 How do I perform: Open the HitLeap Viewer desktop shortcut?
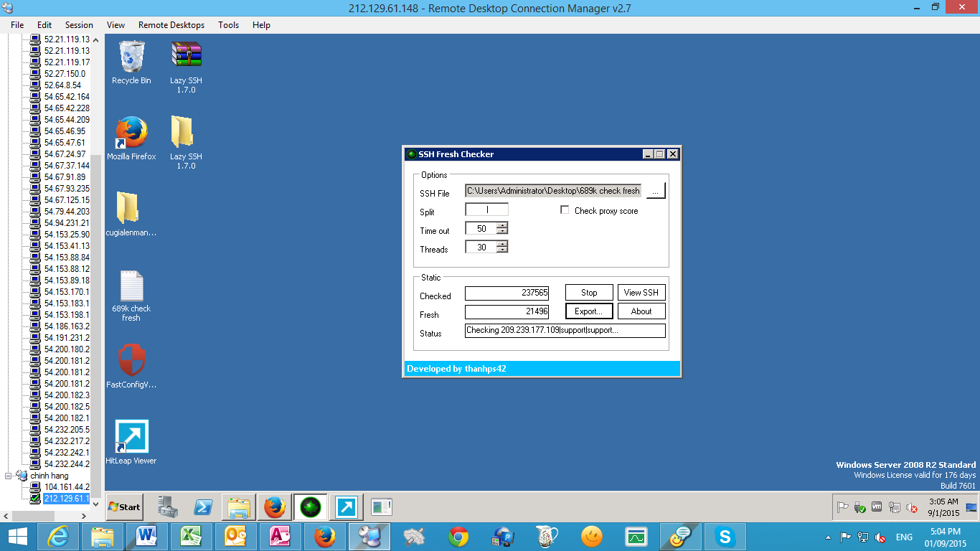pos(131,437)
